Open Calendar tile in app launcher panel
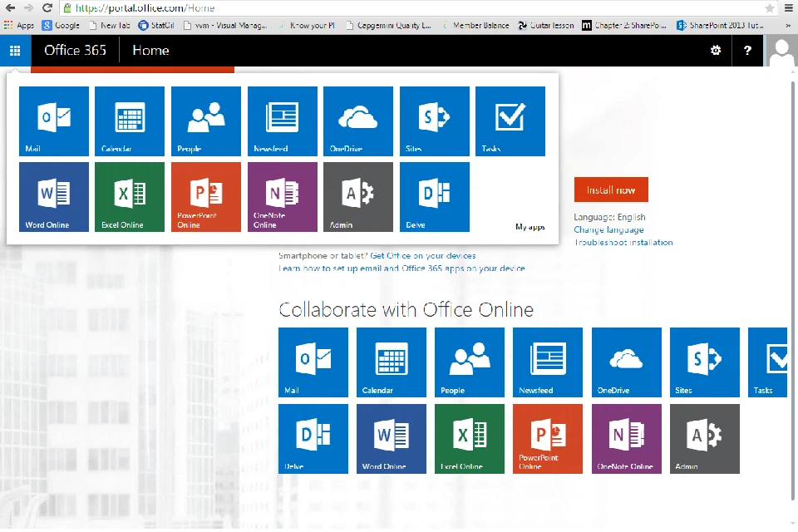The image size is (798, 532). tap(130, 121)
